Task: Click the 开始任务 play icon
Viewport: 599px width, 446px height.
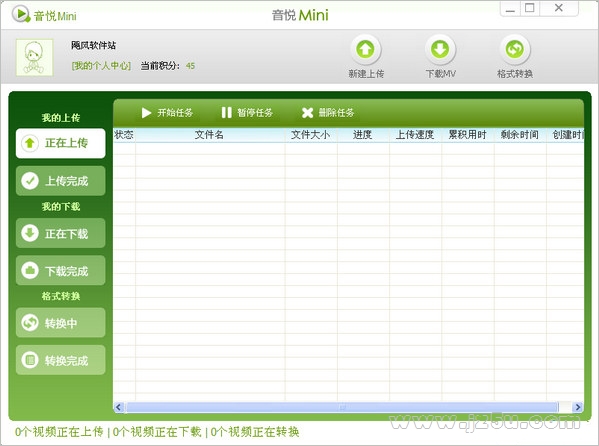Action: tap(146, 113)
